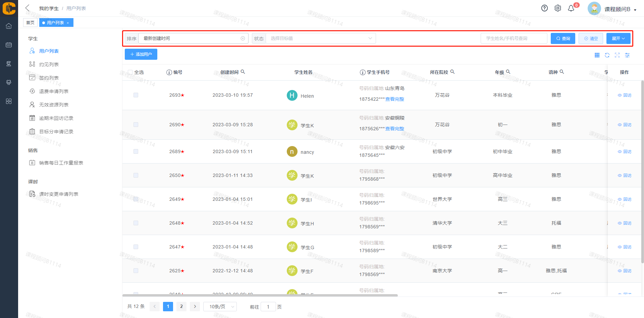The image size is (644, 318).
Task: Open the notifications bell
Action: [x=571, y=8]
